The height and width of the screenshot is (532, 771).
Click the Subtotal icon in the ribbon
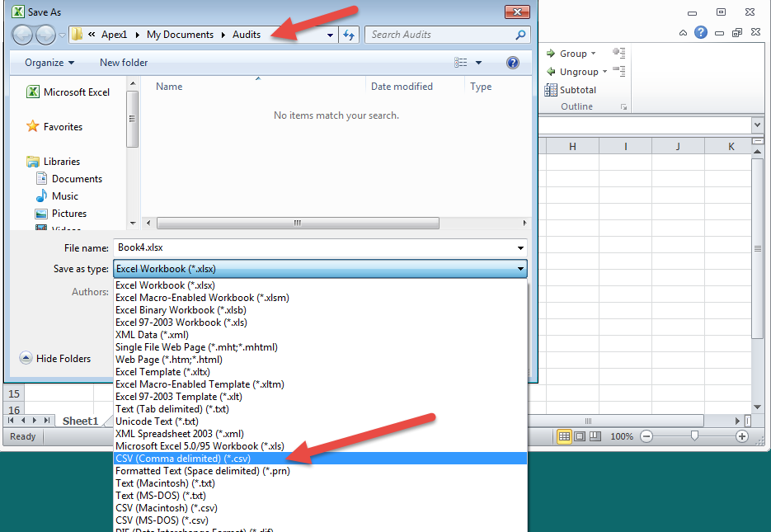tap(552, 90)
